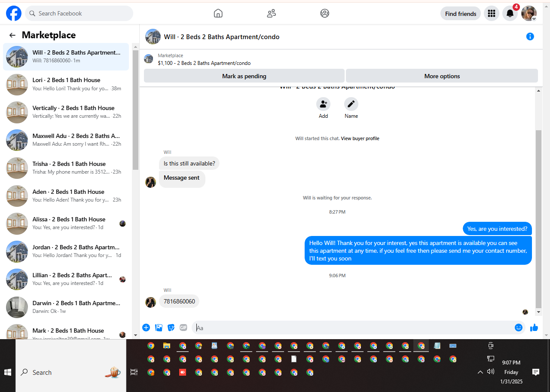Click Will's message 7816860060
Image resolution: width=550 pixels, height=392 pixels.
point(179,301)
